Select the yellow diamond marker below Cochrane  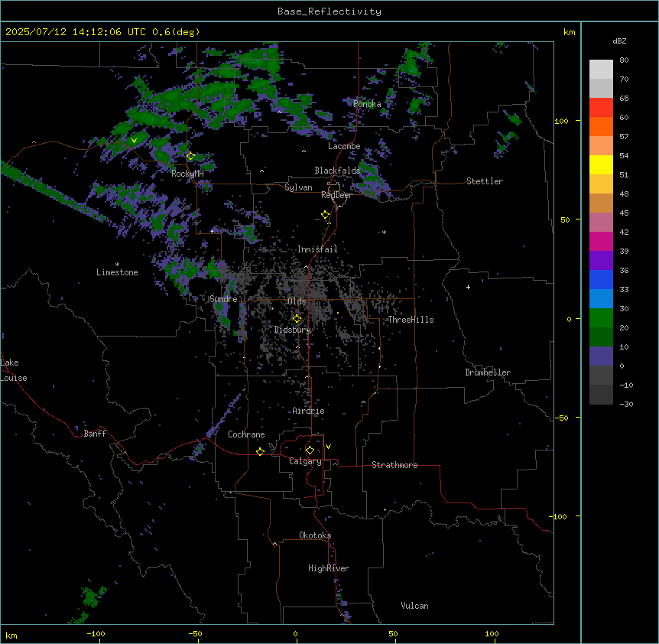point(260,451)
